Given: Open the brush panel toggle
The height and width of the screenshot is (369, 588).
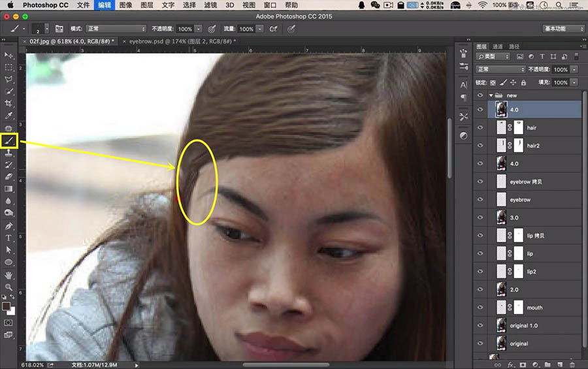Looking at the screenshot, I should [59, 29].
